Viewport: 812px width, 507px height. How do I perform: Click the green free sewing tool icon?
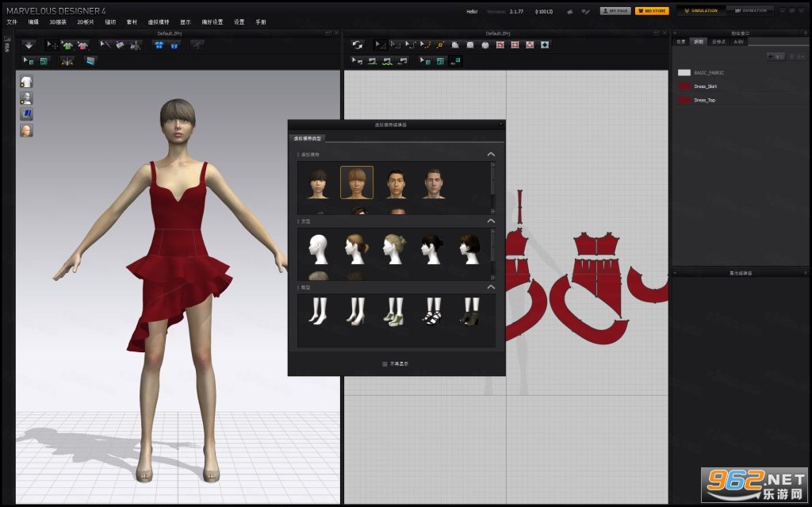pyautogui.click(x=387, y=61)
